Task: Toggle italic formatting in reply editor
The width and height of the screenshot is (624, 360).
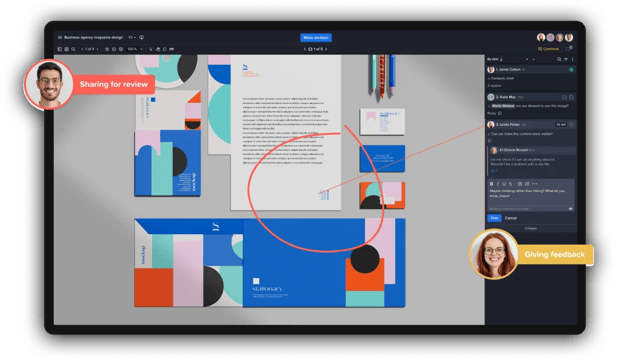Action: point(498,184)
